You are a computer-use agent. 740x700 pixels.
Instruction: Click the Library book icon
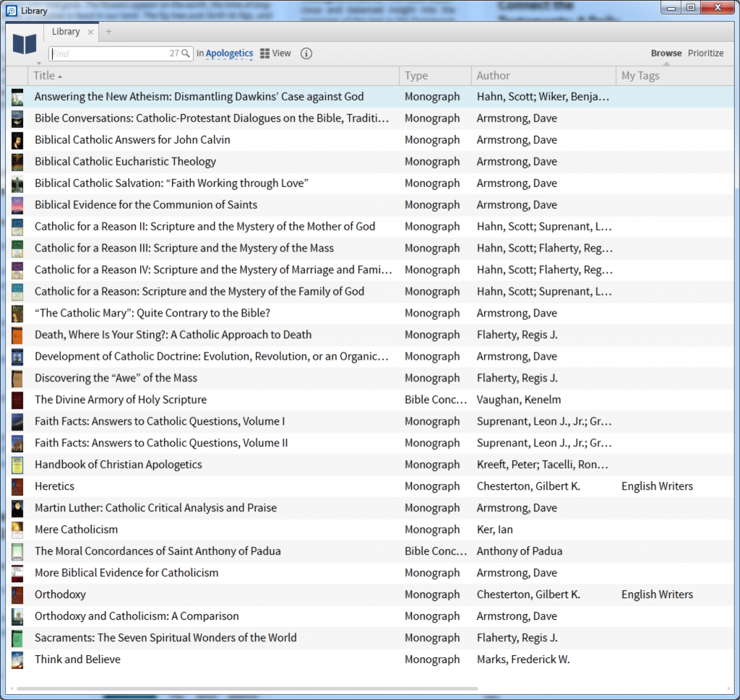25,45
